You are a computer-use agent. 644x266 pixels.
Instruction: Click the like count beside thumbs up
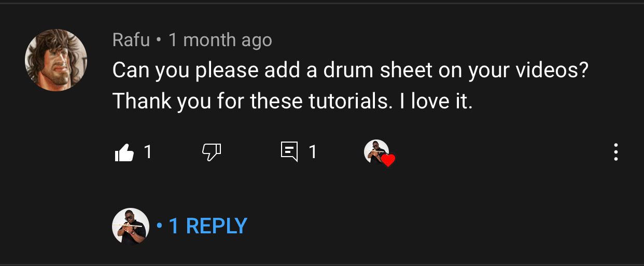coord(148,152)
